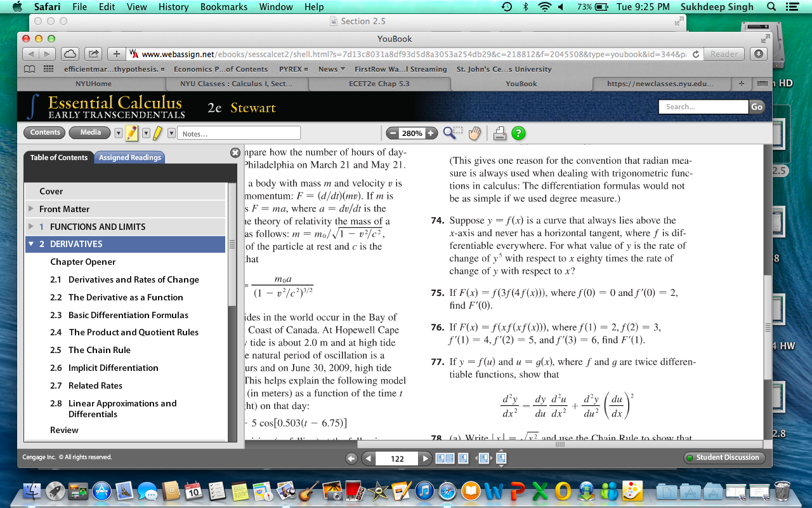Click the Media button

point(90,133)
